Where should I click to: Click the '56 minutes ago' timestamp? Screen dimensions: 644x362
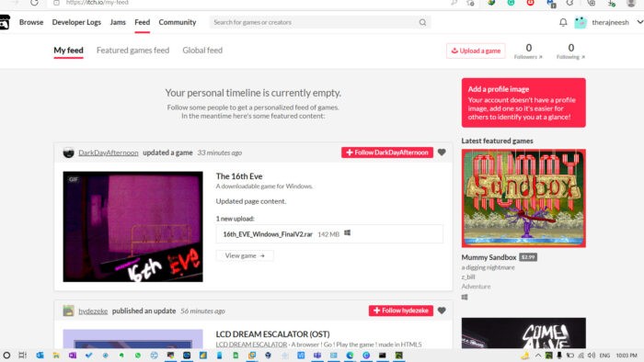[202, 311]
